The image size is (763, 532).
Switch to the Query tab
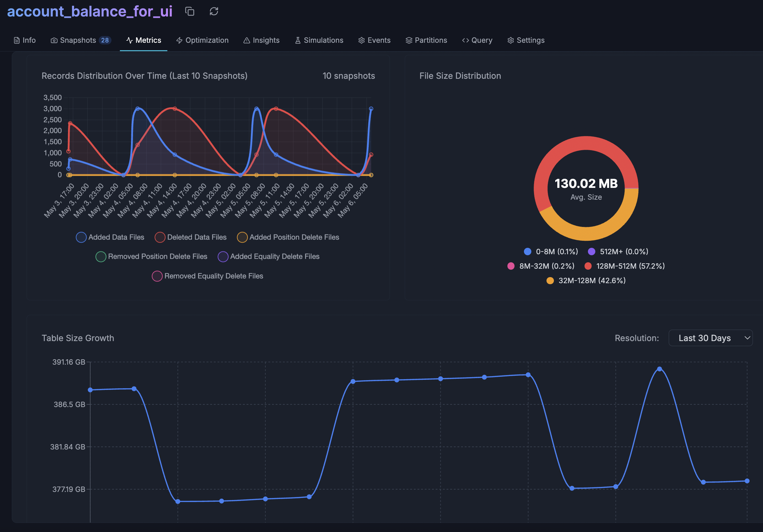(477, 40)
